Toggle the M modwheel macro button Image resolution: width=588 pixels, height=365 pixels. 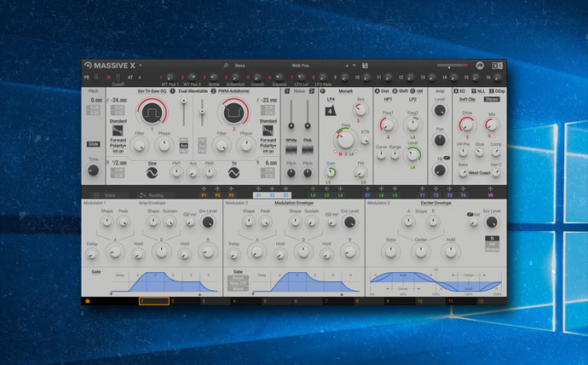pyautogui.click(x=108, y=78)
